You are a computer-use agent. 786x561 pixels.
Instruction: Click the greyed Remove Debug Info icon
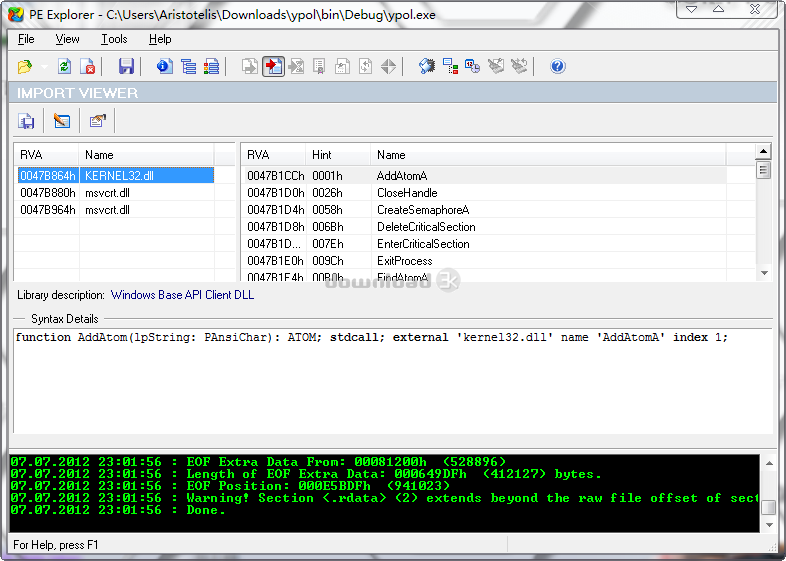point(496,66)
